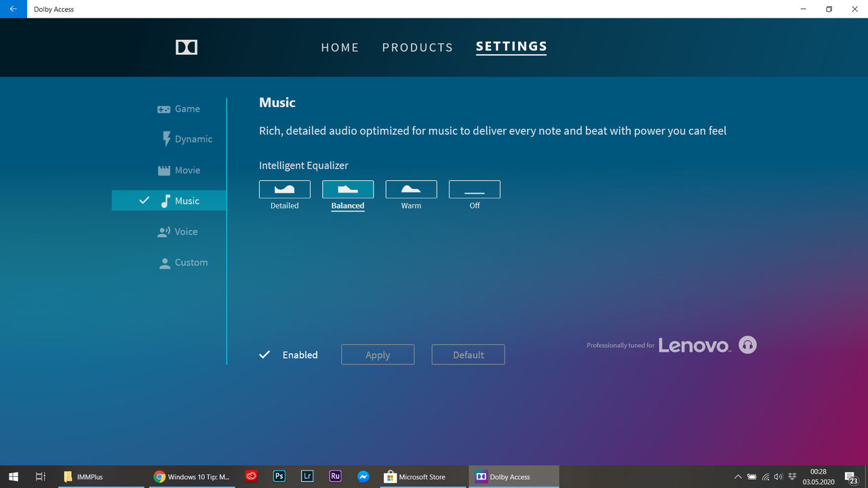Viewport: 868px width, 488px height.
Task: Toggle the Enabled checkmark
Action: [265, 354]
